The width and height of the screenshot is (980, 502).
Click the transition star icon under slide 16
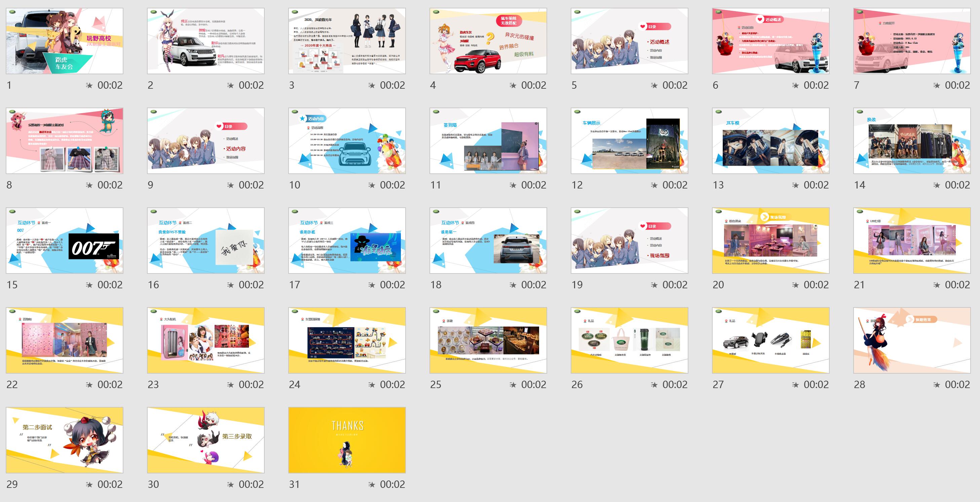(x=230, y=285)
